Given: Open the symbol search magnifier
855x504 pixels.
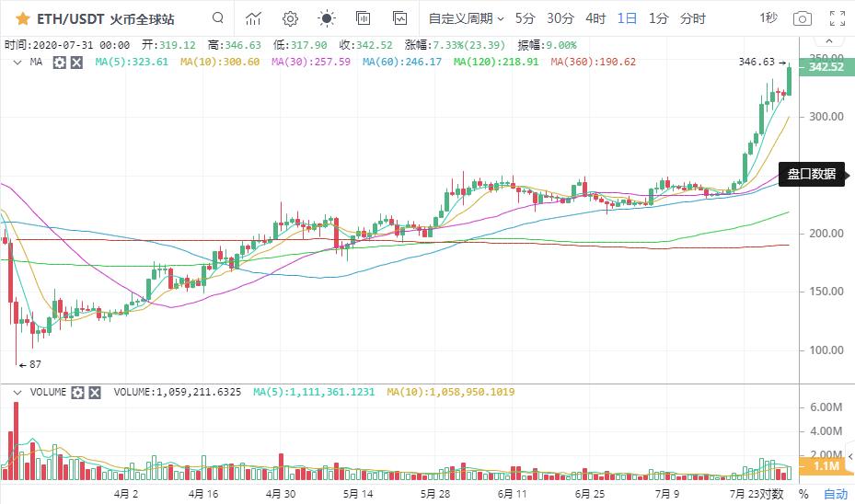Looking at the screenshot, I should [217, 18].
